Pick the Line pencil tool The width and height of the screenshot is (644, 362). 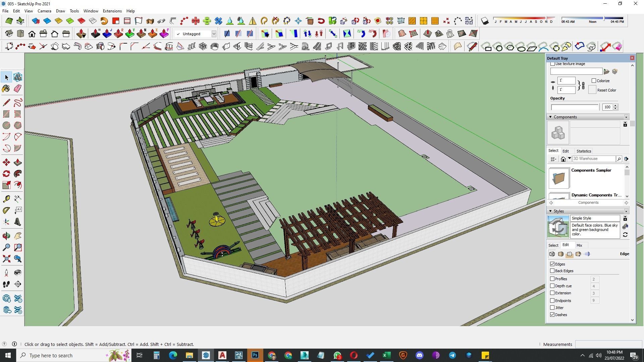(x=6, y=103)
